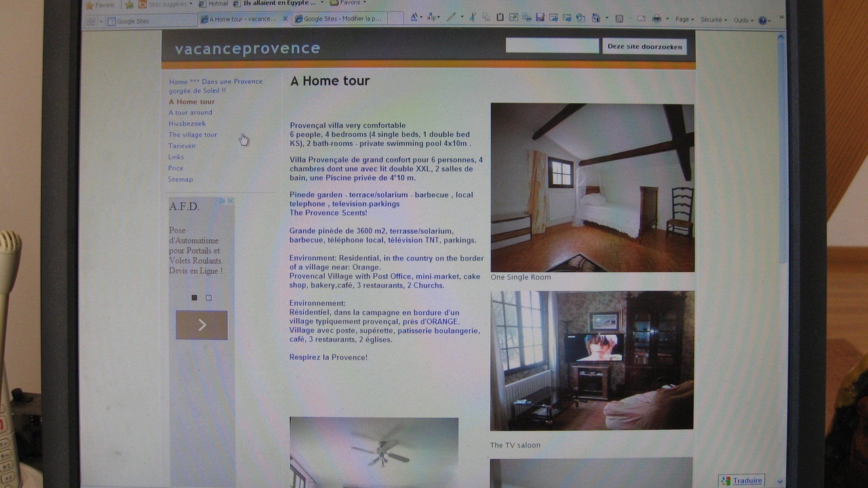Open the Price sidebar link

click(176, 168)
